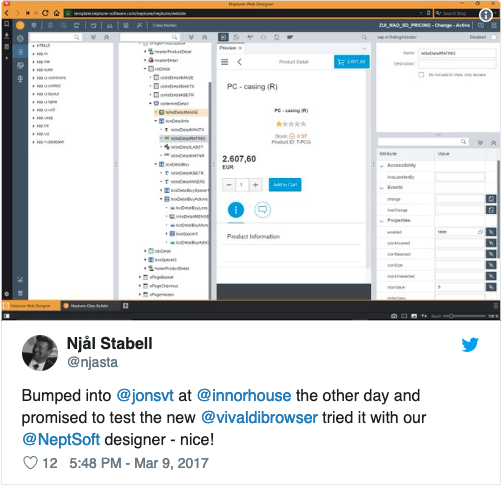Open Vivaldi notes panel
Image resolution: width=501 pixels, height=485 pixels.
click(6, 47)
